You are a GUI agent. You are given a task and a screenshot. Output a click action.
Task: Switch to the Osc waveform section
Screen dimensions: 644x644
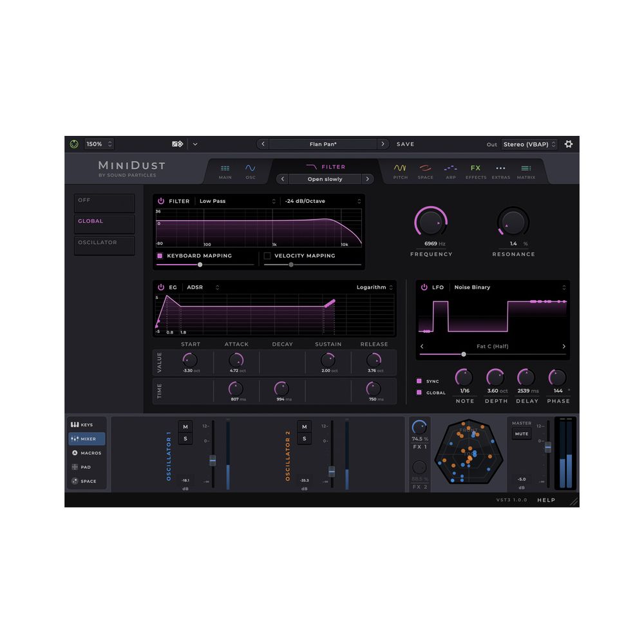pos(251,169)
